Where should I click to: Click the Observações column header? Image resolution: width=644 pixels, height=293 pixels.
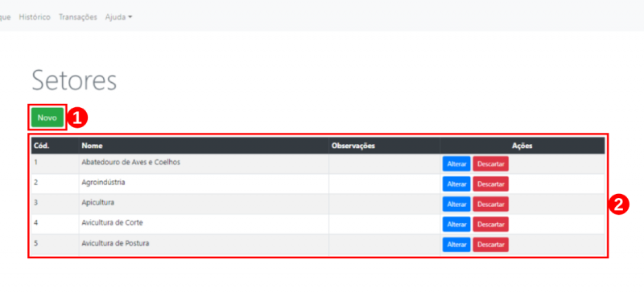pyautogui.click(x=385, y=146)
